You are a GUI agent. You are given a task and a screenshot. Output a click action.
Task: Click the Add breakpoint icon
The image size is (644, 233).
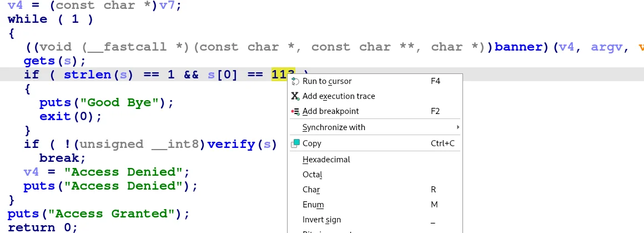click(295, 112)
